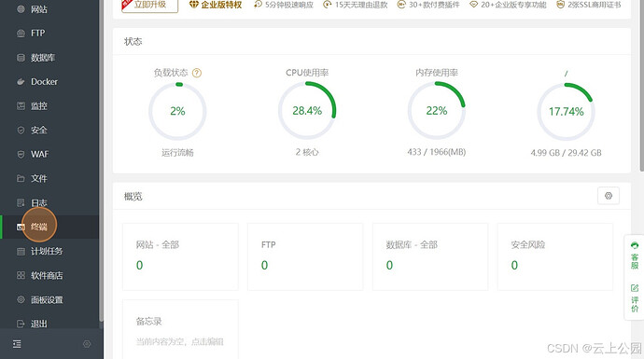Click the 2 核心 CPU text
This screenshot has width=644, height=359.
tap(307, 152)
